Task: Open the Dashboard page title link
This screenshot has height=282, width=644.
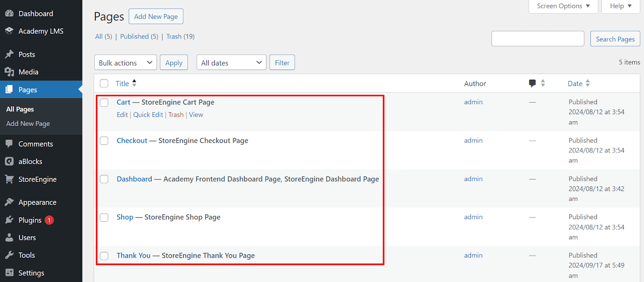Action: tap(134, 179)
